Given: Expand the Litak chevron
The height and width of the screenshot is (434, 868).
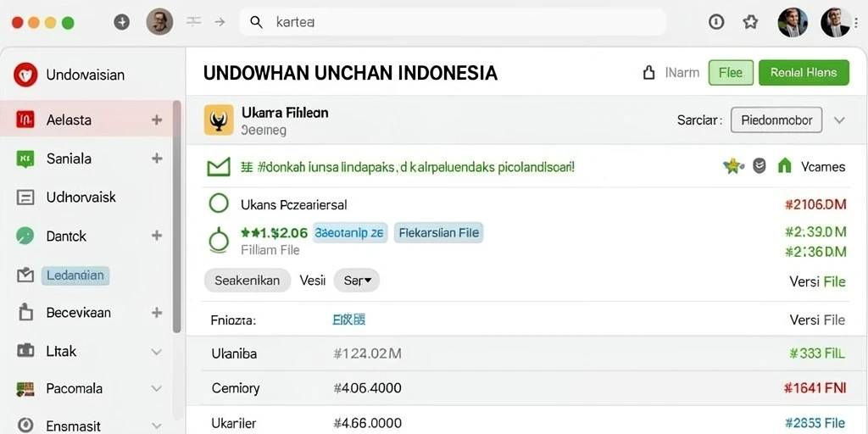Looking at the screenshot, I should point(157,352).
